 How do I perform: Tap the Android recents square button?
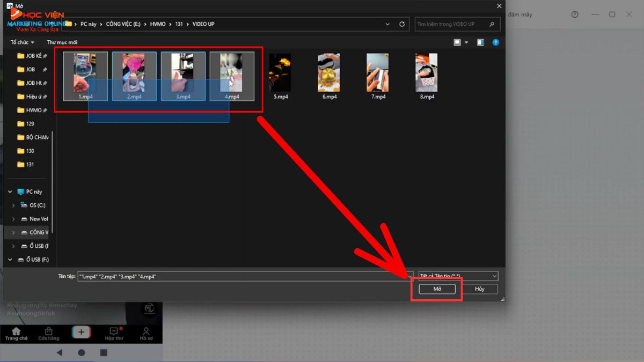click(x=104, y=353)
